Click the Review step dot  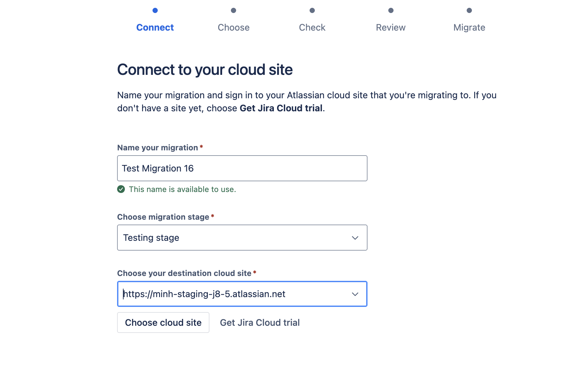(x=391, y=10)
